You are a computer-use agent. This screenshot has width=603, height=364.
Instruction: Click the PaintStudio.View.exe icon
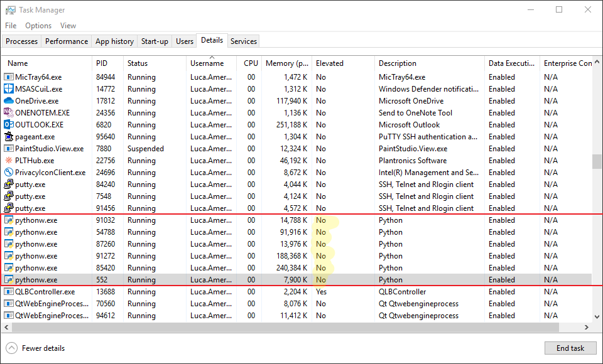point(8,148)
